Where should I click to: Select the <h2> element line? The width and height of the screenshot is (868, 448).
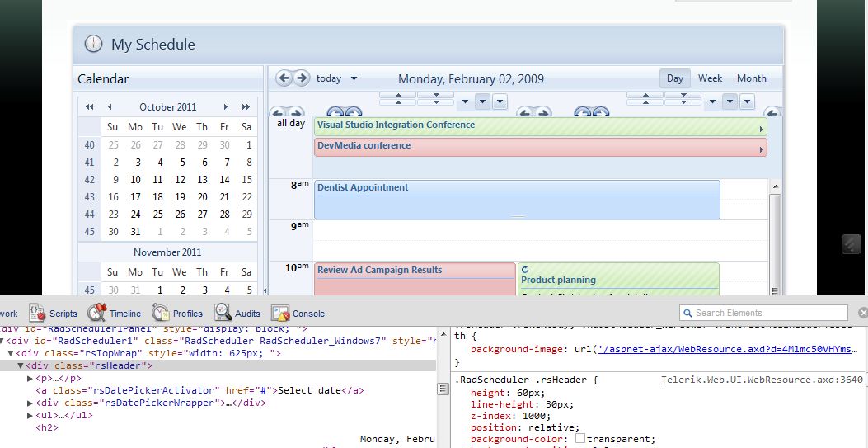tap(46, 427)
